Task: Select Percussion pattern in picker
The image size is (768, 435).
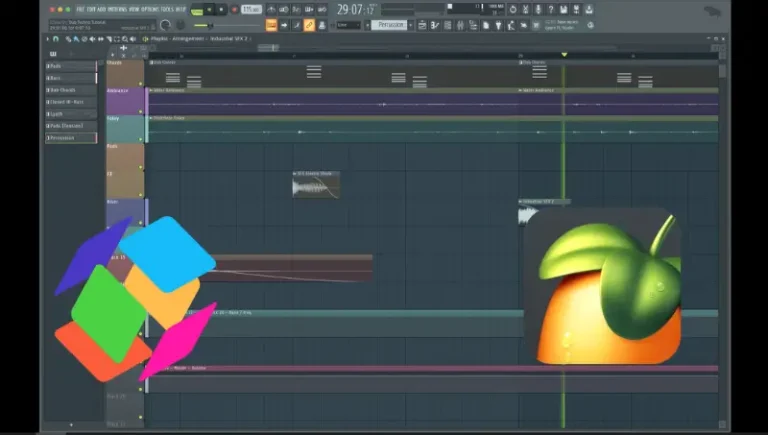Action: point(71,138)
